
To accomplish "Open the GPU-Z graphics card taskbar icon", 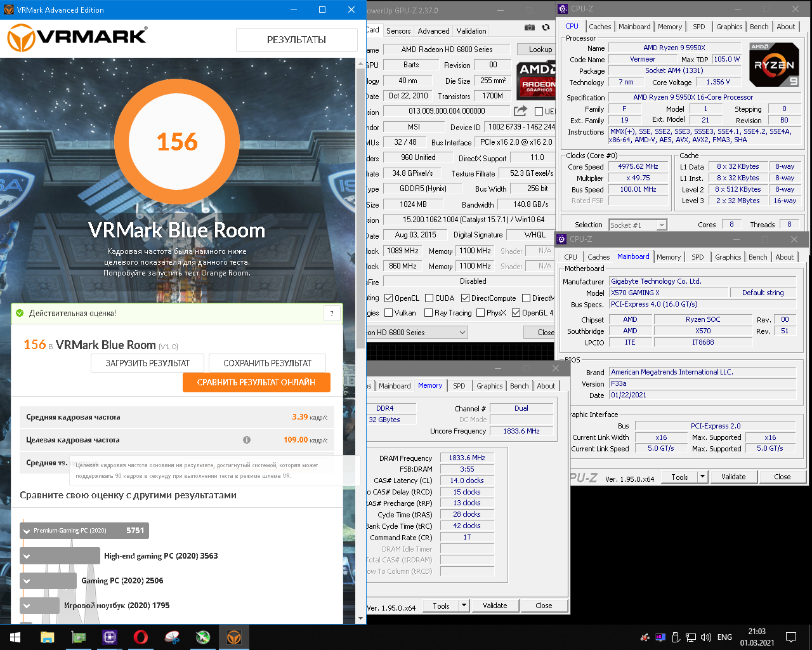I will pos(78,637).
